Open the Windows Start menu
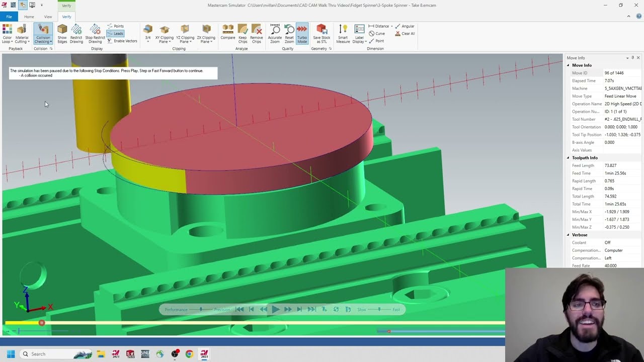644x362 pixels. (11, 354)
